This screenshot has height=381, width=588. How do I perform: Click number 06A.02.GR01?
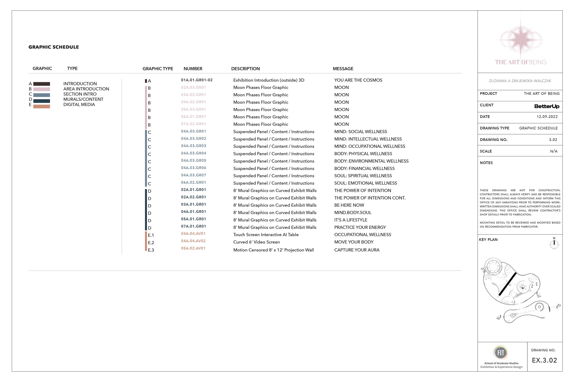[x=193, y=182]
